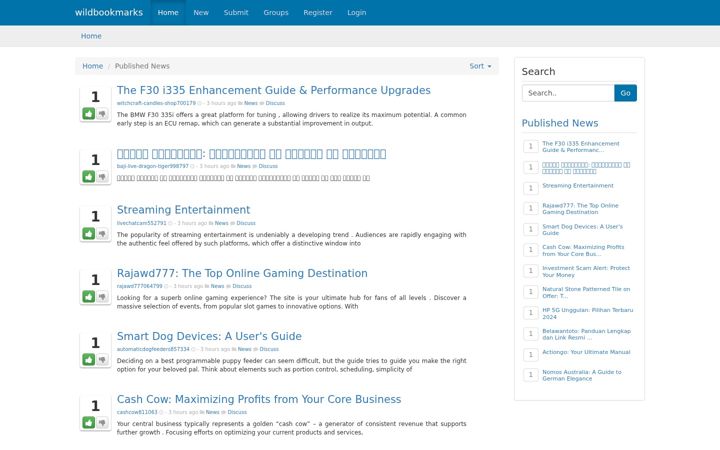
Task: Open Smart Dog Devices: A User's Guide headline
Action: coord(209,336)
